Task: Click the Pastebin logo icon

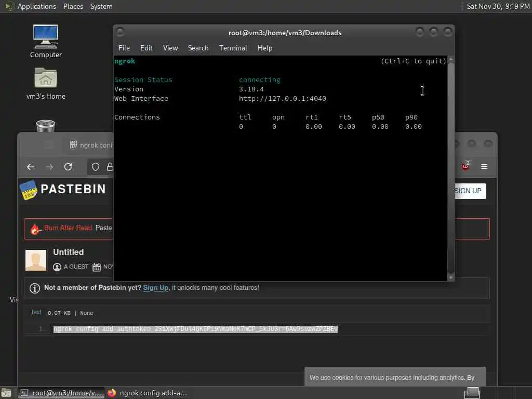Action: [29, 190]
